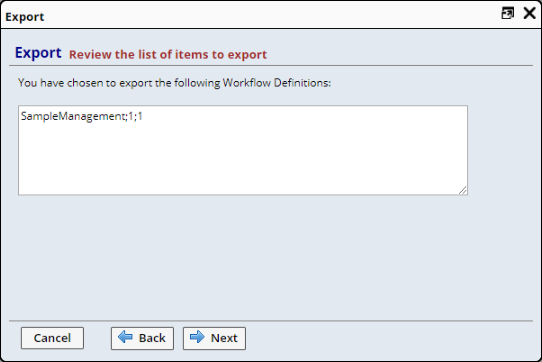Viewport: 542px width, 362px height.
Task: Proceed with the Next button
Action: click(214, 338)
